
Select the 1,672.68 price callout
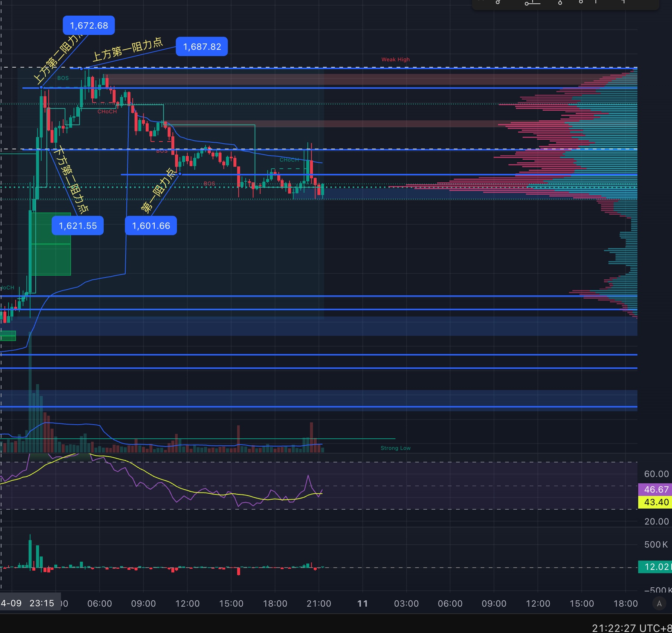[x=89, y=26]
